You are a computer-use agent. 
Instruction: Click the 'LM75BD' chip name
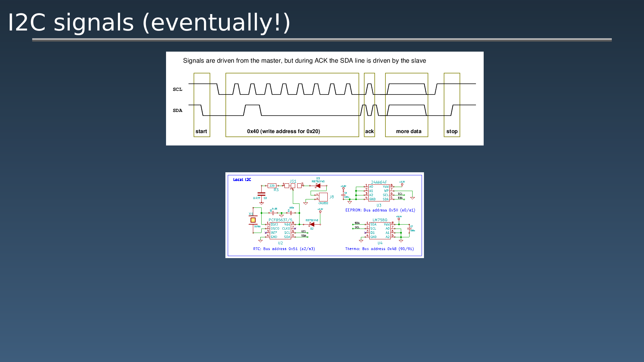pos(380,220)
